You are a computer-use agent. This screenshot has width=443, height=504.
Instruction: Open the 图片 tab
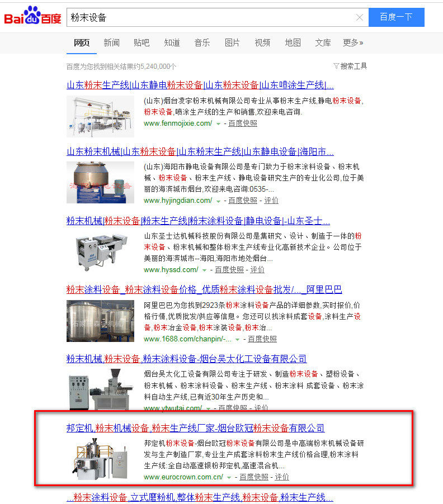[232, 43]
